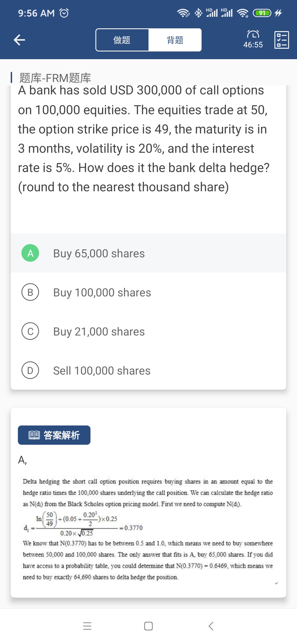Tap the Sell 100,000 shares answer text
This screenshot has height=644, width=297.
tap(102, 371)
